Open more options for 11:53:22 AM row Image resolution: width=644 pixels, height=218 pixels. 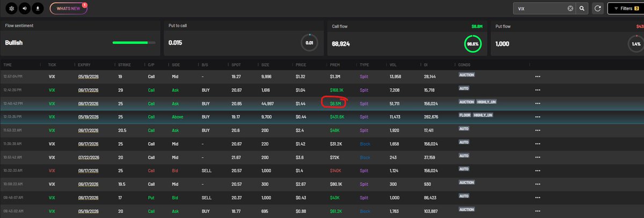click(538, 130)
